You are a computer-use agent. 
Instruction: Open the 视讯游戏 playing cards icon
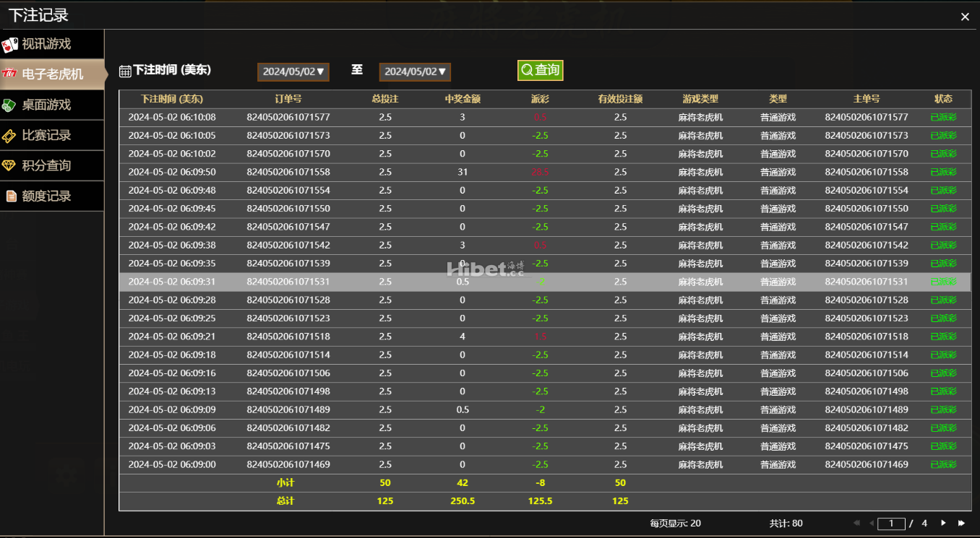[x=9, y=45]
